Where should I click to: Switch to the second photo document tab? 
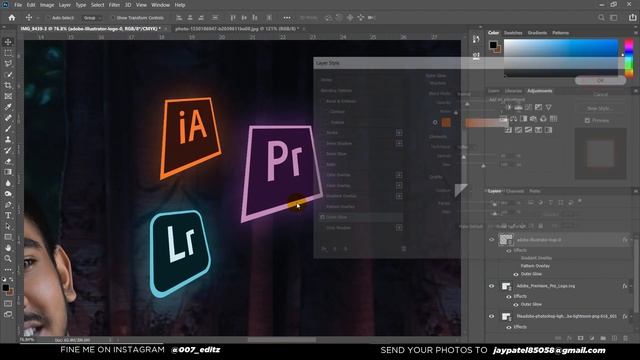point(236,29)
